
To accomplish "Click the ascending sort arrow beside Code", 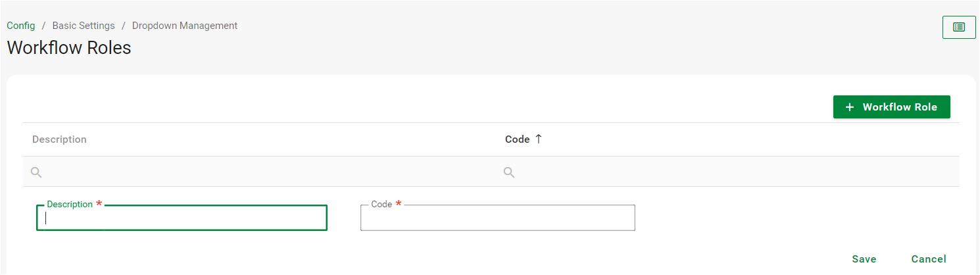I will click(539, 139).
